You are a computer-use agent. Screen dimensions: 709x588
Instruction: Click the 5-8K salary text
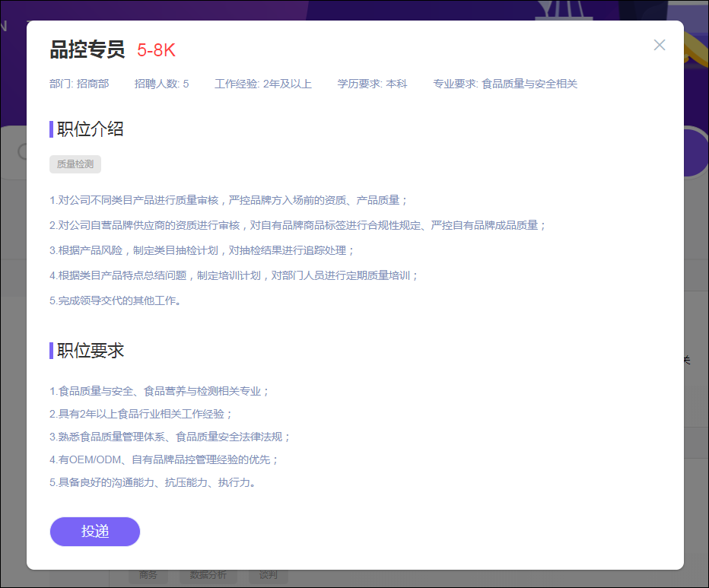tap(156, 51)
